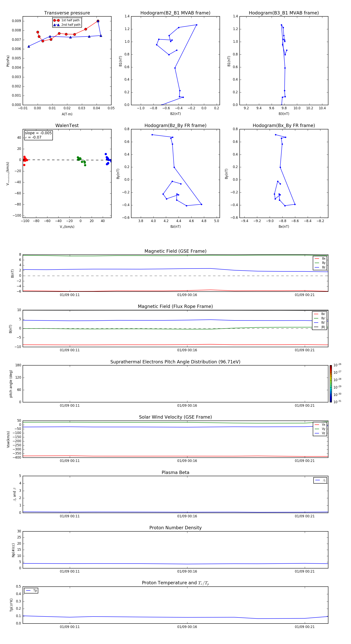This screenshot has width=351, height=644.
Task: Click the 'Magnetic Field (GSE Frame)' title
Action: coord(175,251)
